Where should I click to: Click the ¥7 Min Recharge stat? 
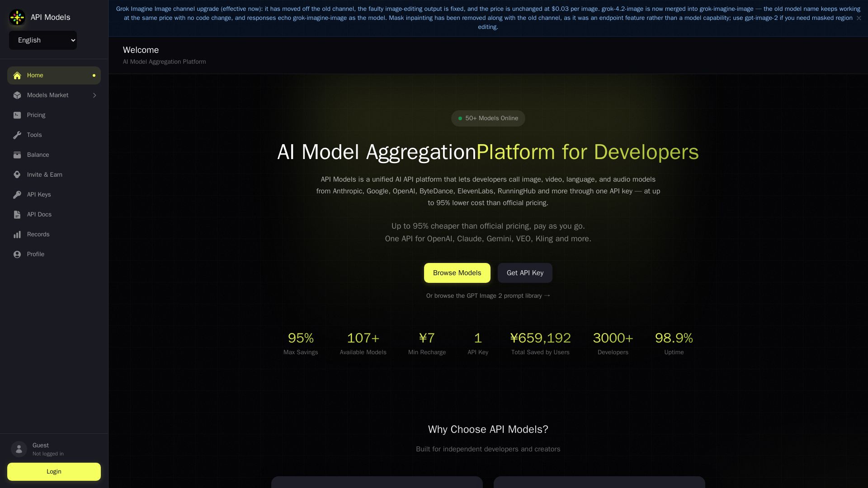click(x=427, y=343)
